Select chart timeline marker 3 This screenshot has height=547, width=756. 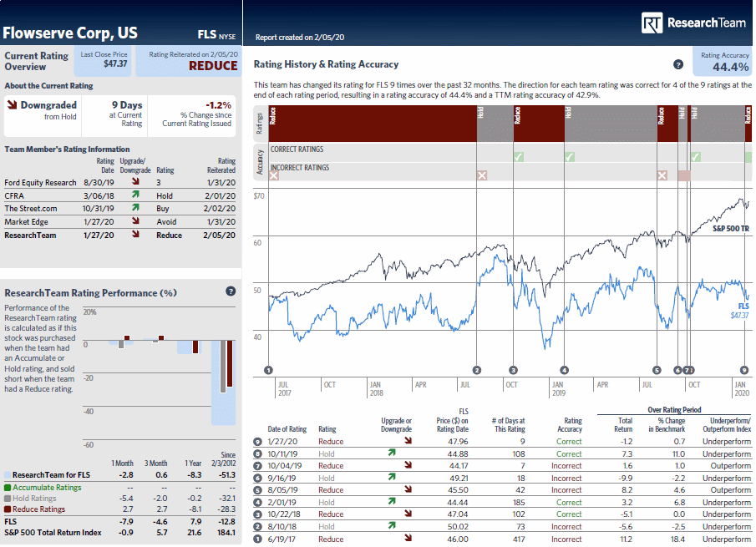pyautogui.click(x=514, y=370)
